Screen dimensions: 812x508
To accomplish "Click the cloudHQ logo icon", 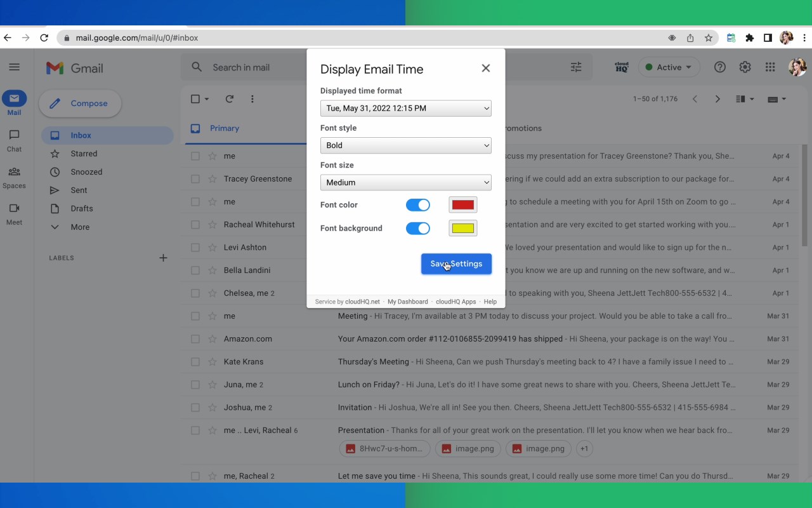I will (622, 67).
